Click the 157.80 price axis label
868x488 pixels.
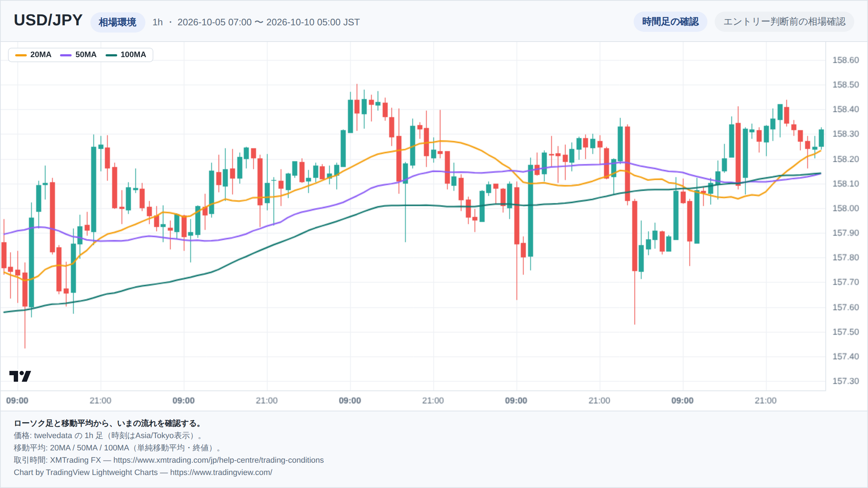point(845,257)
